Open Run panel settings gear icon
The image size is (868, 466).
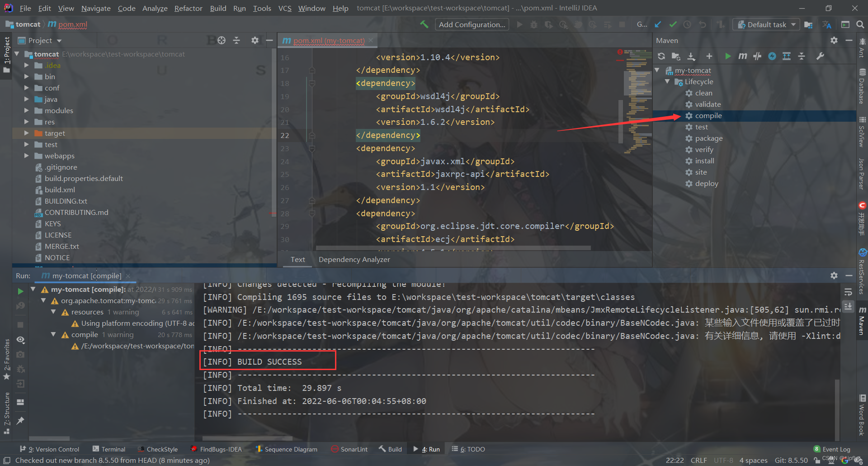[834, 276]
